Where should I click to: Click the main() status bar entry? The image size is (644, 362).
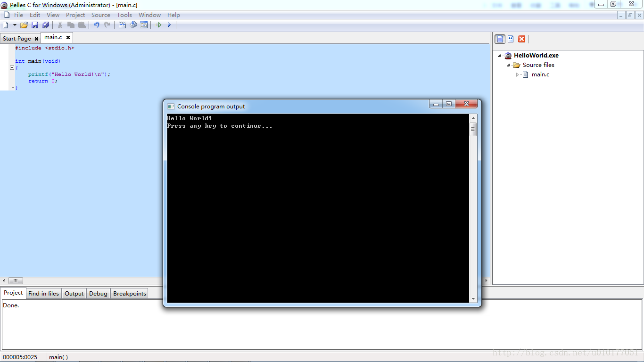pos(58,357)
